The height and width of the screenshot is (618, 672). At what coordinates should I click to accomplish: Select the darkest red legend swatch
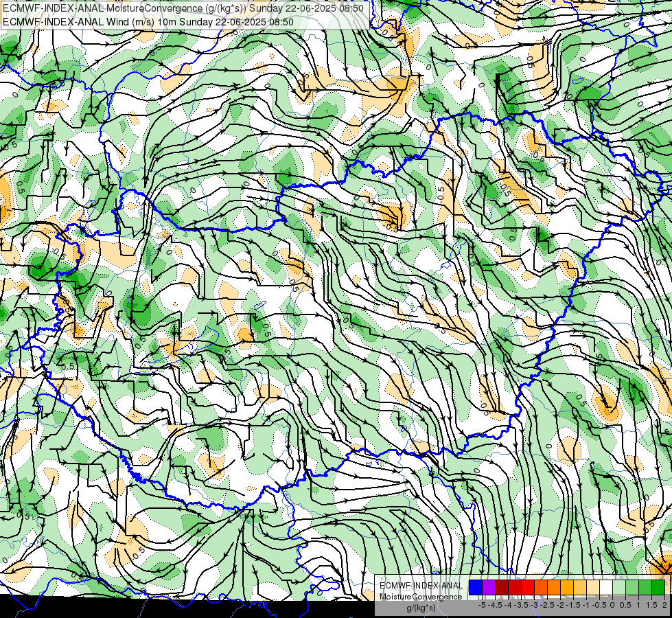502,588
